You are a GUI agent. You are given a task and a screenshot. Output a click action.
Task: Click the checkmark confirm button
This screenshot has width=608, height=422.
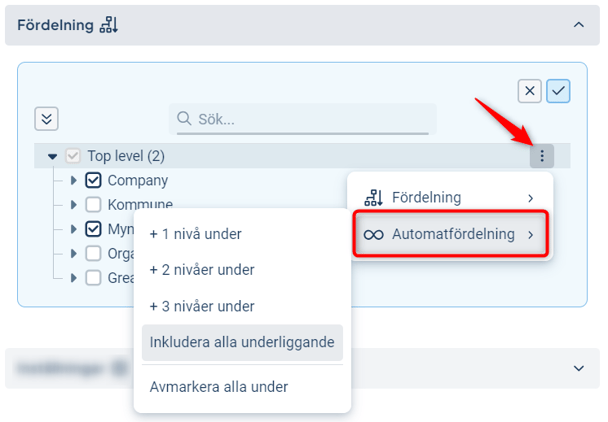558,91
